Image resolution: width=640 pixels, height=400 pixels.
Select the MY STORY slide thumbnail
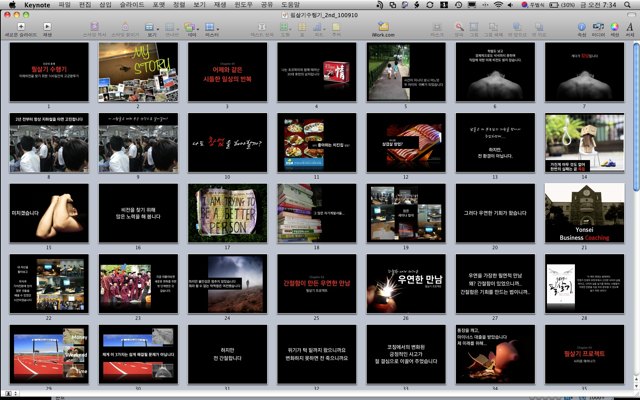point(138,72)
